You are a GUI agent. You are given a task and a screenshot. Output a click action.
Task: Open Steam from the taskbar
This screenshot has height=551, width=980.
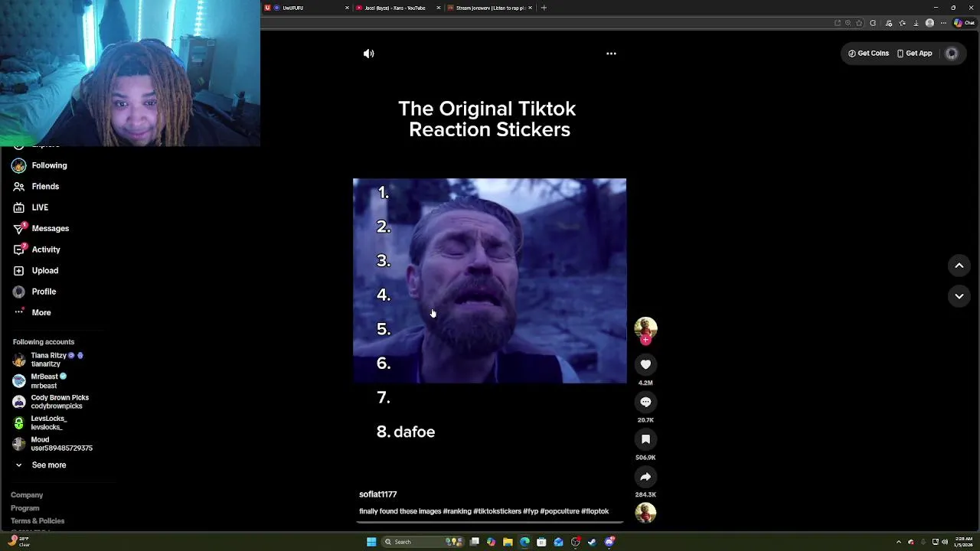[592, 542]
